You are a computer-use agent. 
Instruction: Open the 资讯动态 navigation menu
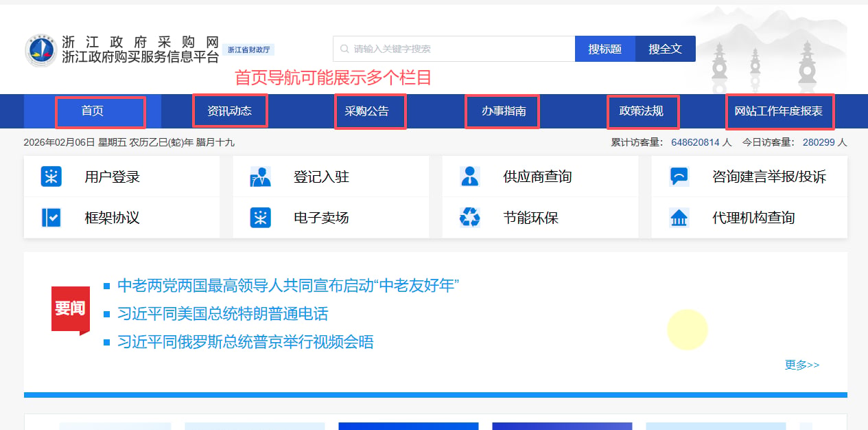click(x=230, y=111)
